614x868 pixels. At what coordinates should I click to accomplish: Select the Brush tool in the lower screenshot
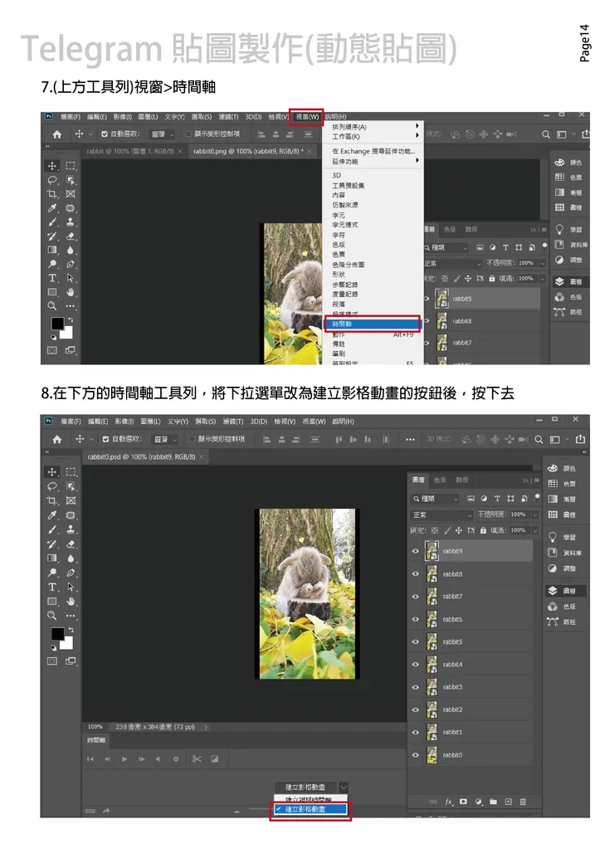click(52, 529)
